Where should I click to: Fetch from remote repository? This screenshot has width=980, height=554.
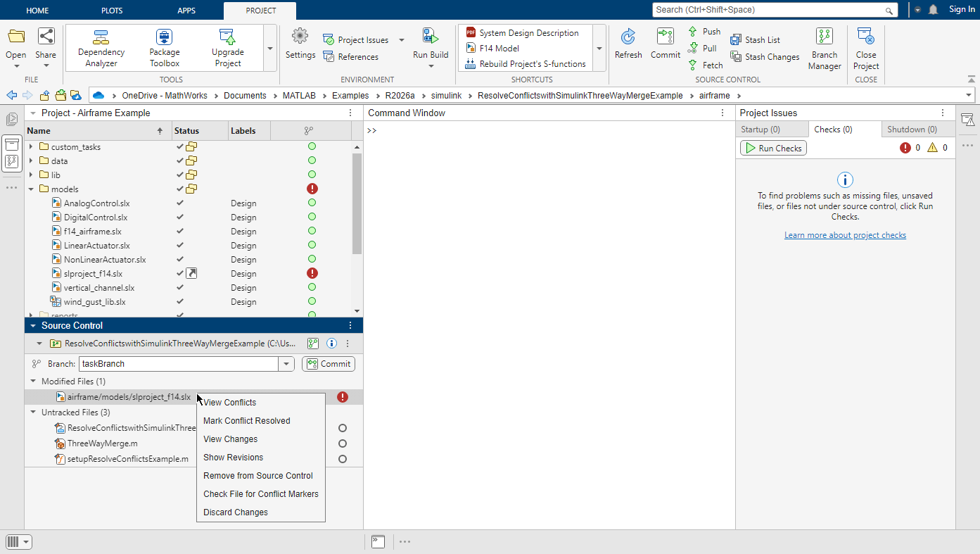click(705, 65)
